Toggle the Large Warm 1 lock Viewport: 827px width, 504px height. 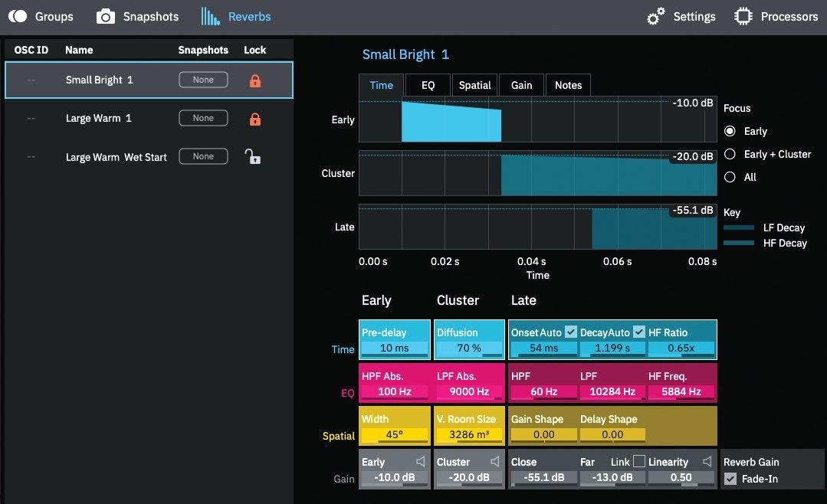point(254,119)
